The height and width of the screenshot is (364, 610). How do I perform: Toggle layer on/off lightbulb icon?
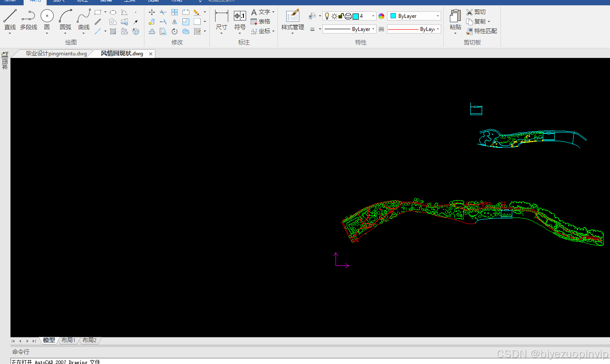pos(327,16)
